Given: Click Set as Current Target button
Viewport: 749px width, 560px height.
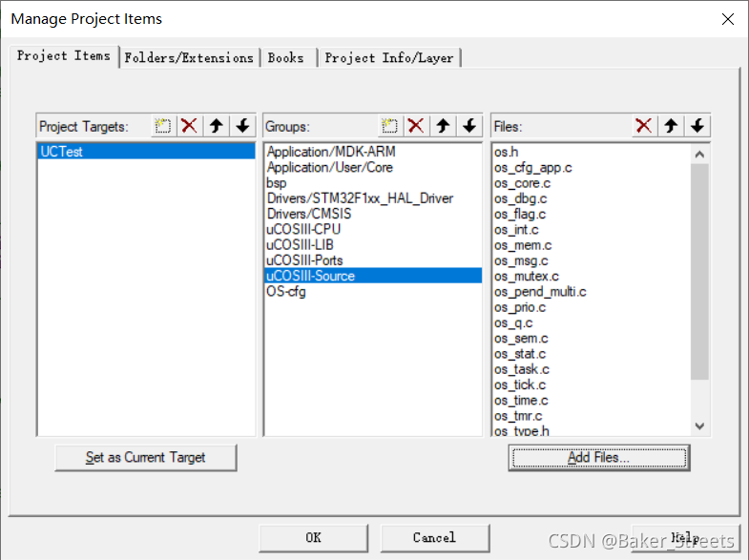Looking at the screenshot, I should (146, 457).
